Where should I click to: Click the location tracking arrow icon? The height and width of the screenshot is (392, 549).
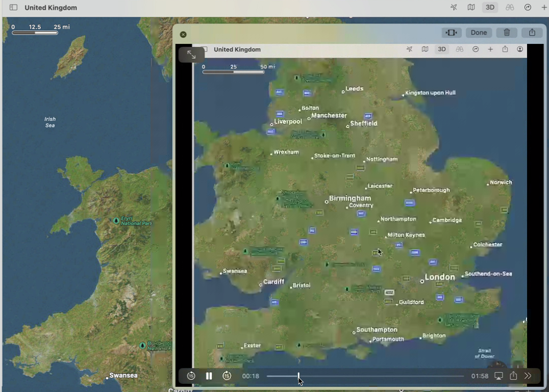point(454,8)
